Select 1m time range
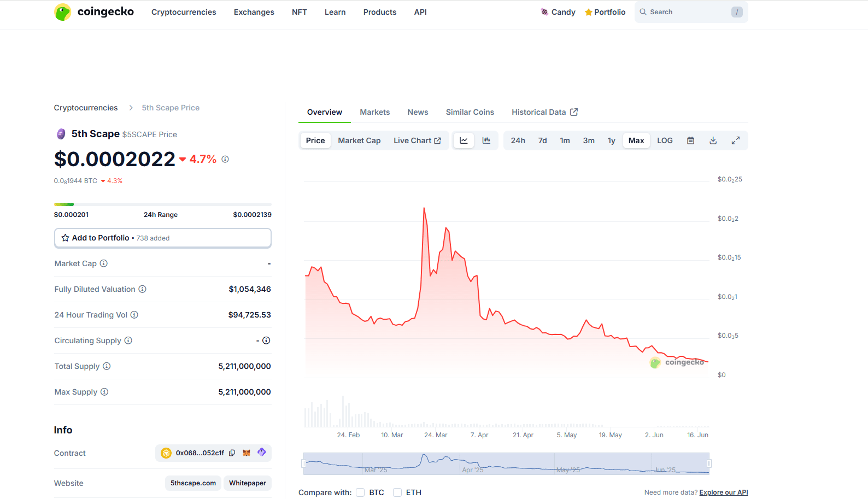The image size is (868, 499). (565, 140)
